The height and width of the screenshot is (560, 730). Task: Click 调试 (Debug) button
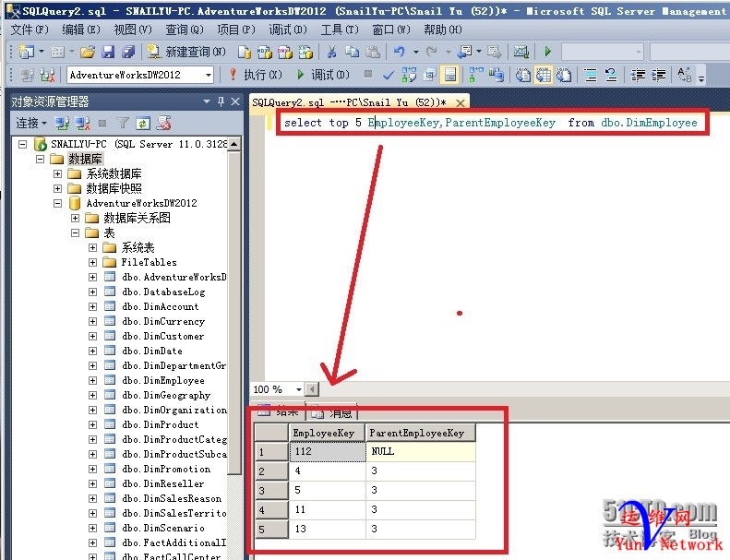coord(324,75)
